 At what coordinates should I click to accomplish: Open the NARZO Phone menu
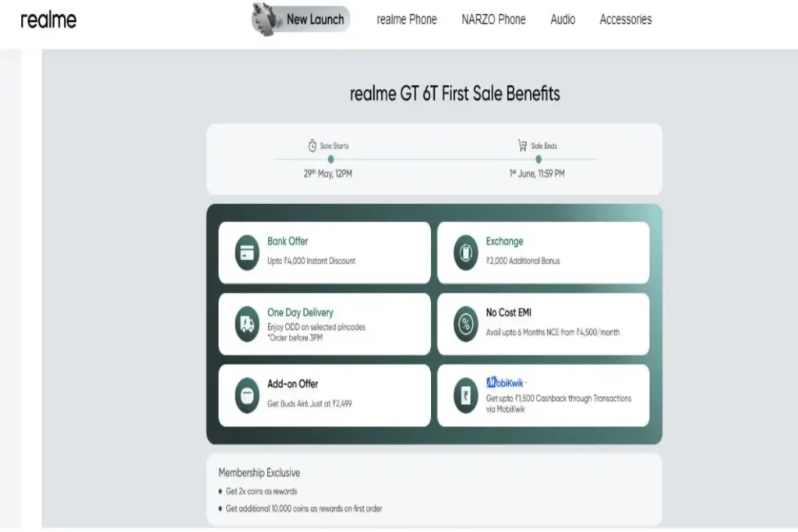coord(493,19)
